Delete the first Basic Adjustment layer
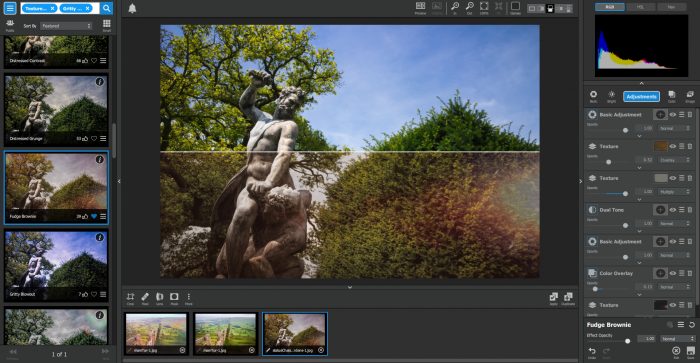Image resolution: width=700 pixels, height=363 pixels. (690, 115)
